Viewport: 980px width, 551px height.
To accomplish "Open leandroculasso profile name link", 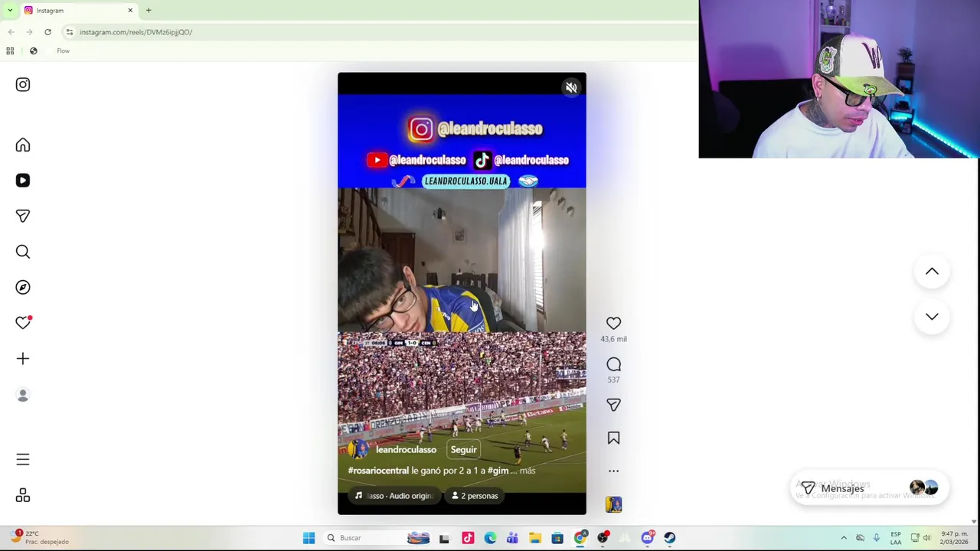I will [406, 450].
